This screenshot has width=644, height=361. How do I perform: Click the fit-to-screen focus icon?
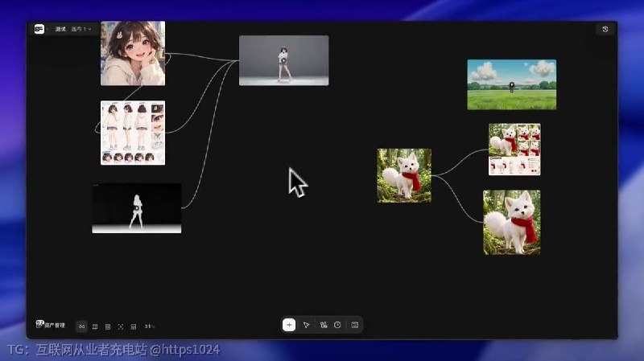(x=121, y=326)
